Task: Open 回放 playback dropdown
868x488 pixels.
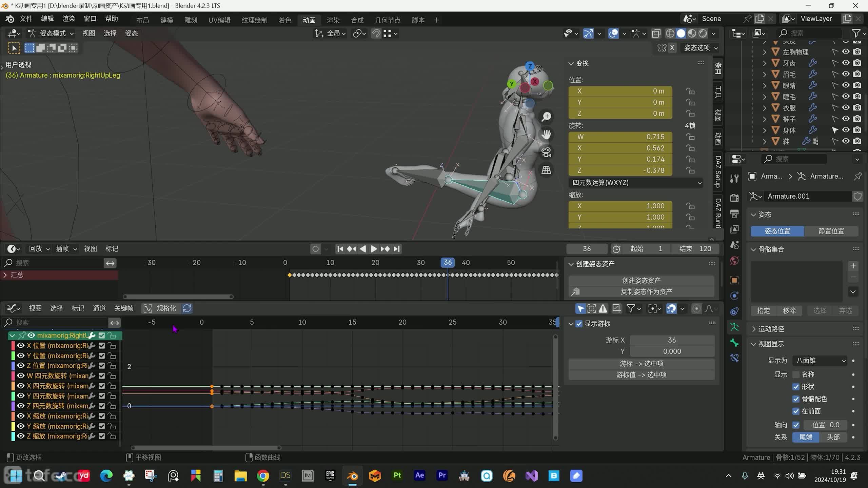Action: 39,249
